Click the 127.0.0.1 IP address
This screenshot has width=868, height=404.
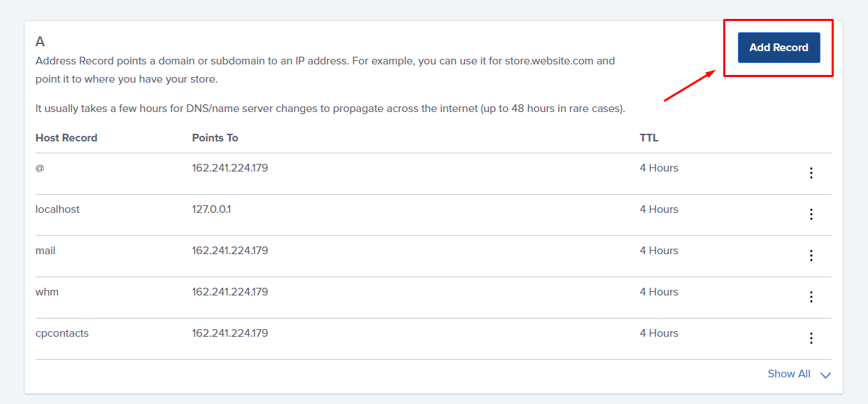(x=211, y=209)
